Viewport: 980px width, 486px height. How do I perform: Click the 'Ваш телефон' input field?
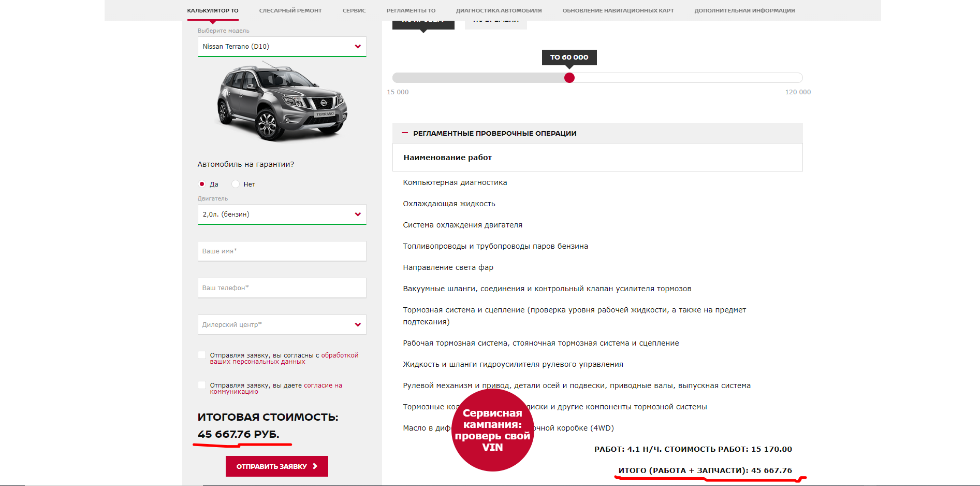coord(282,288)
